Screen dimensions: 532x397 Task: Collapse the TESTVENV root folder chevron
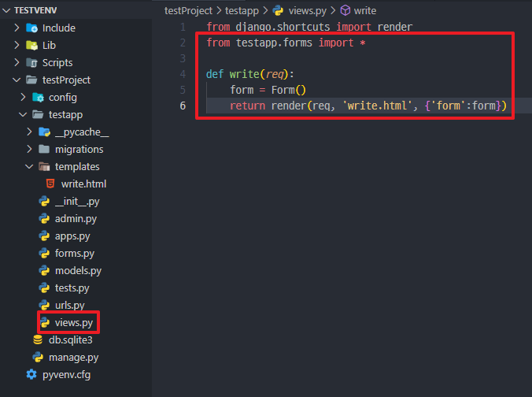tap(6, 10)
